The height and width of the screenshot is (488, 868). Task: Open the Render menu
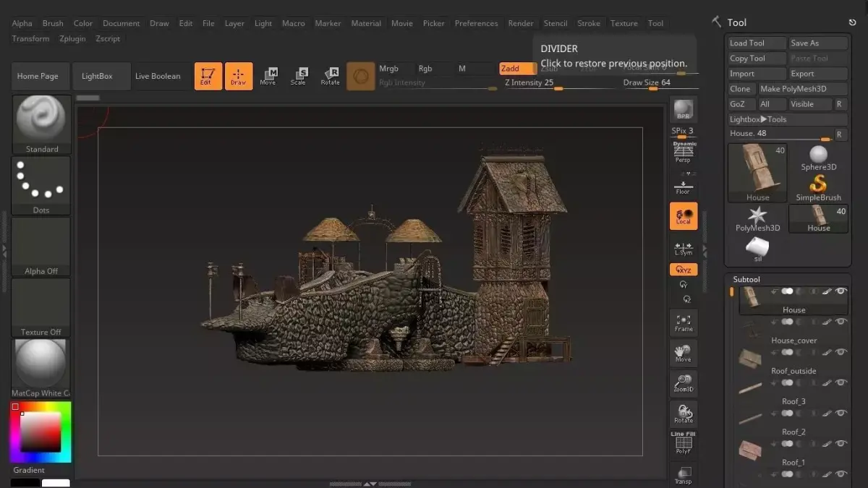click(x=520, y=23)
